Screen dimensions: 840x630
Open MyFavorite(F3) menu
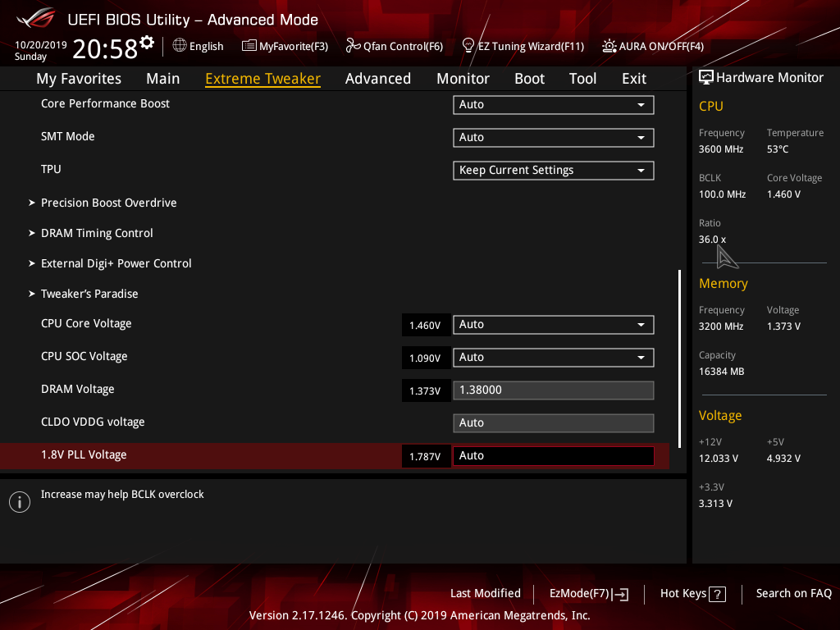285,46
